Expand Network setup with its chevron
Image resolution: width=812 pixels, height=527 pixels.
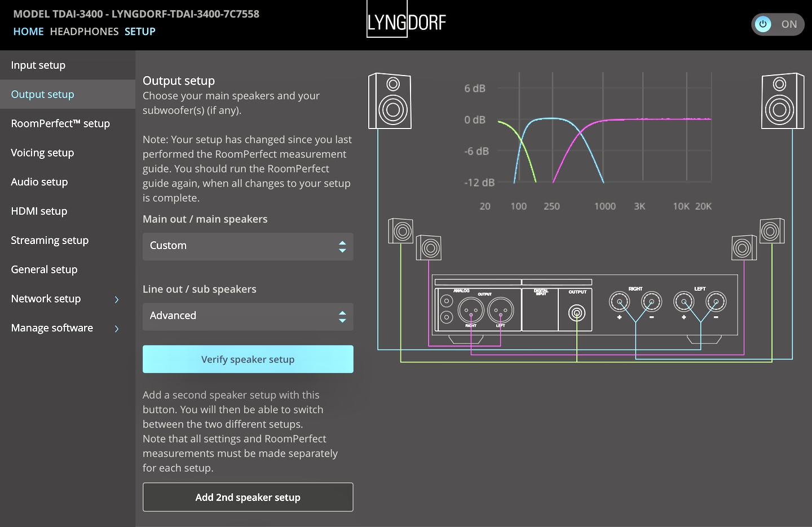[117, 299]
